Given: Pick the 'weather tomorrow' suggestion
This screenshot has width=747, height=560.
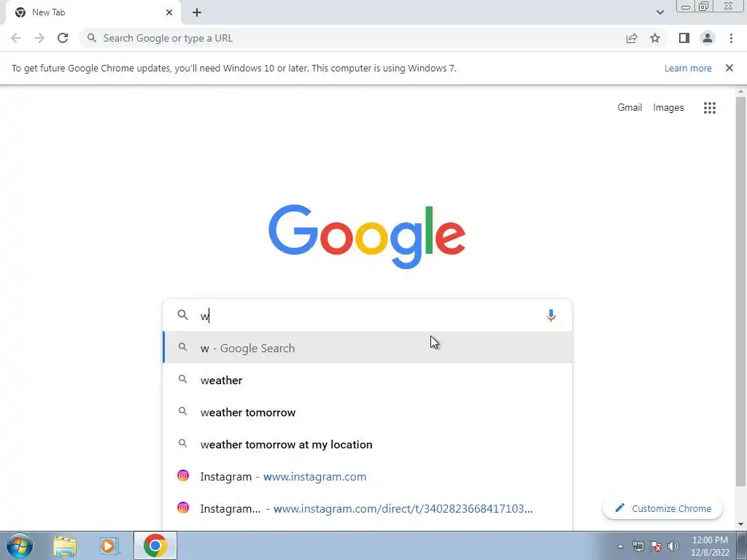Looking at the screenshot, I should [368, 413].
